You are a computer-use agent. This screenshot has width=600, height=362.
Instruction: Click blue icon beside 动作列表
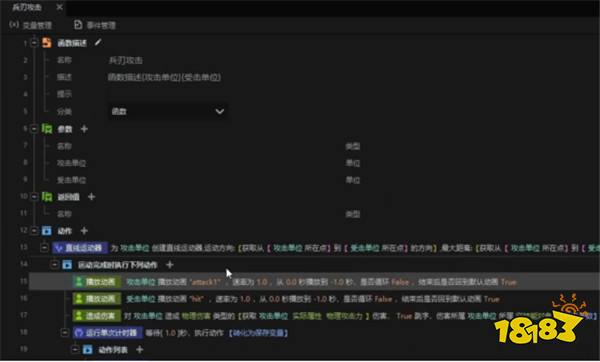(x=88, y=349)
